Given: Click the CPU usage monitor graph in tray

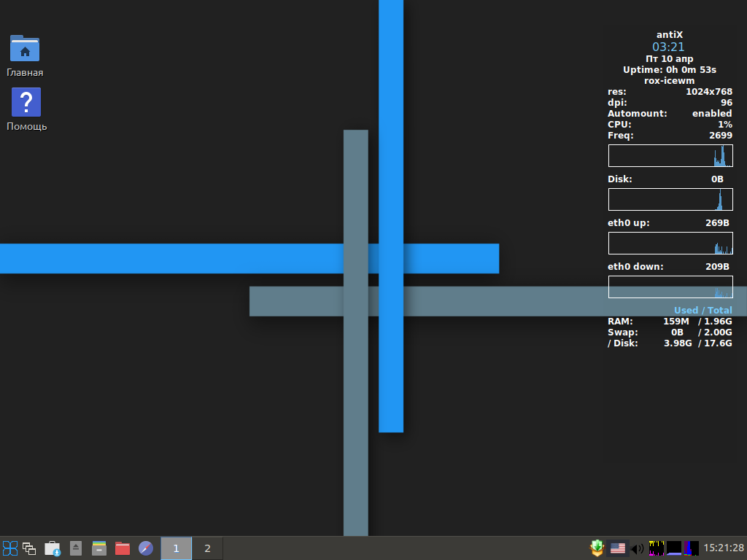Looking at the screenshot, I should [692, 548].
